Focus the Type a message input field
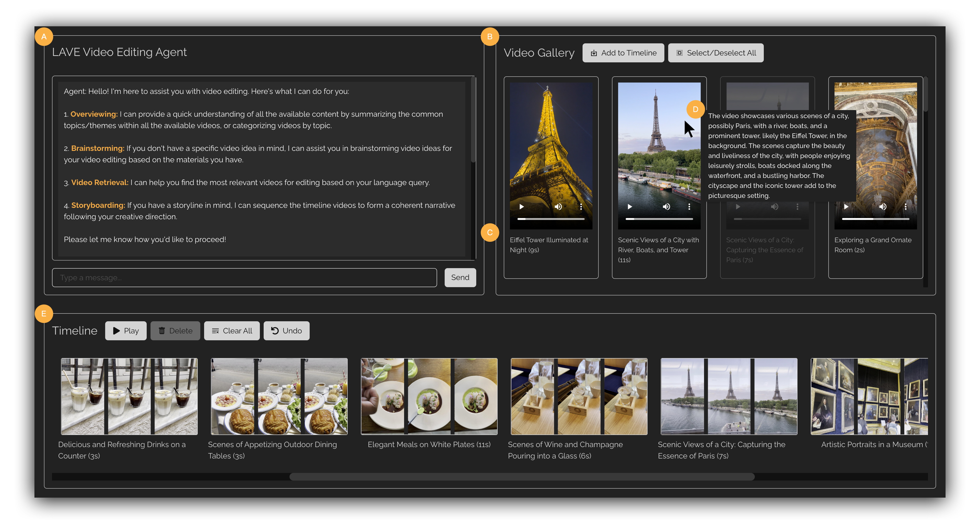This screenshot has width=980, height=528. [x=244, y=278]
